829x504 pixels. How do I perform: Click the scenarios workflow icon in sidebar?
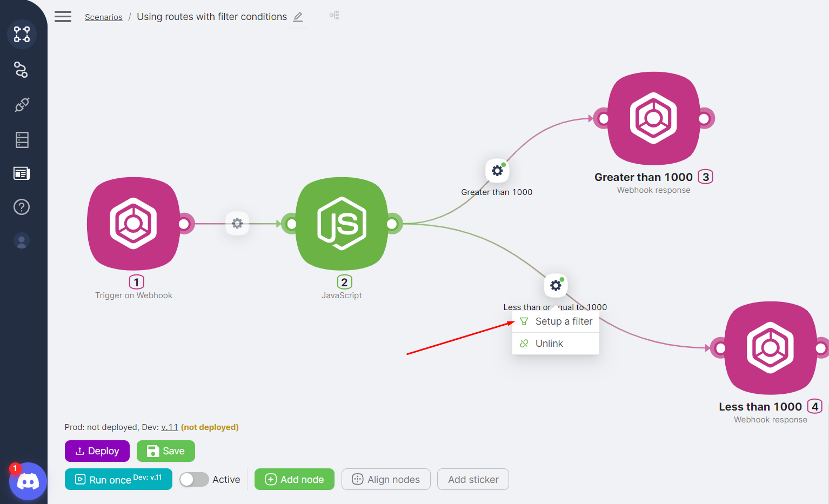coord(22,35)
